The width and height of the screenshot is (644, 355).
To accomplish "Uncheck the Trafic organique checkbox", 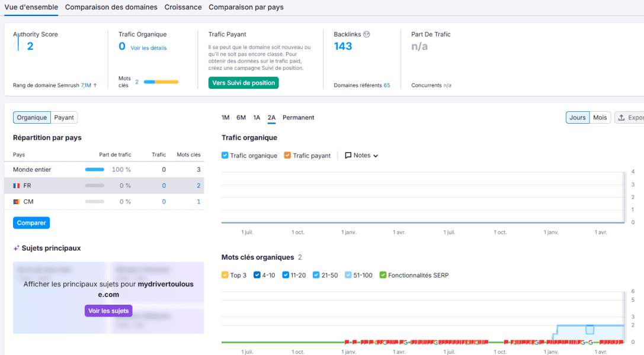I will (x=225, y=156).
